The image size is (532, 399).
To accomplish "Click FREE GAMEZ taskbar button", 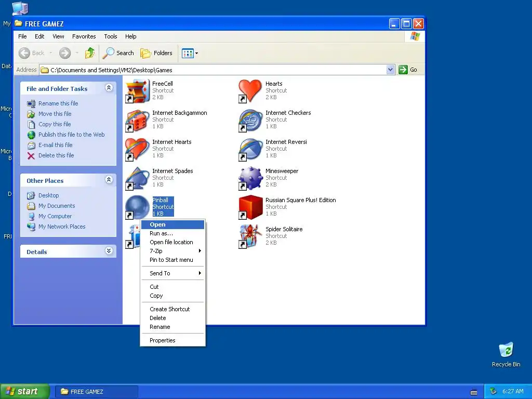I will click(96, 392).
